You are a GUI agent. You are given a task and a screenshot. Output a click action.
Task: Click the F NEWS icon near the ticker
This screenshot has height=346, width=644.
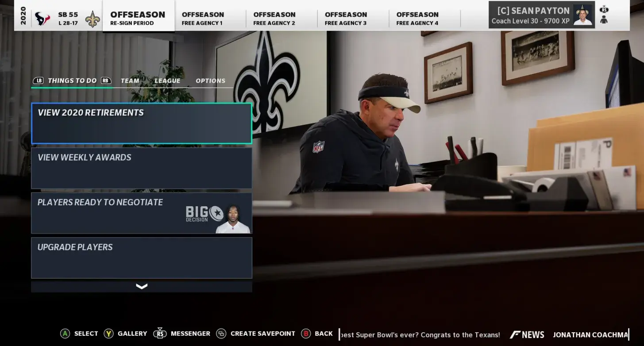516,334
